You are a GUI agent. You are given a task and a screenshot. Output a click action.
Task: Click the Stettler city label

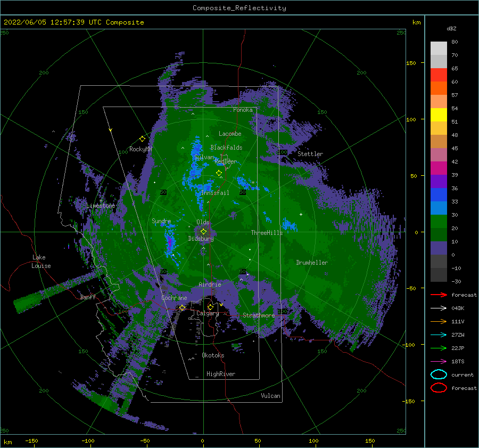click(x=310, y=154)
